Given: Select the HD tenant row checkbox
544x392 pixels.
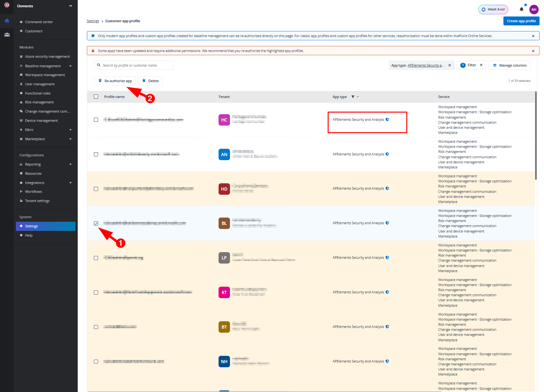Looking at the screenshot, I should 96,189.
